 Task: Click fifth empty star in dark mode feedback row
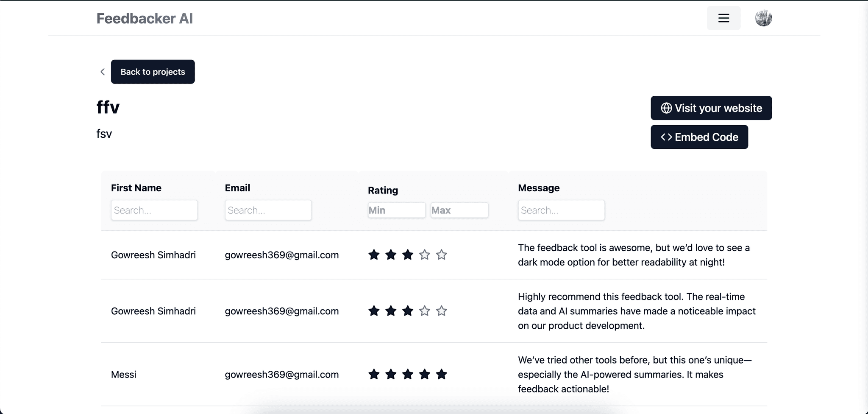[x=442, y=255]
